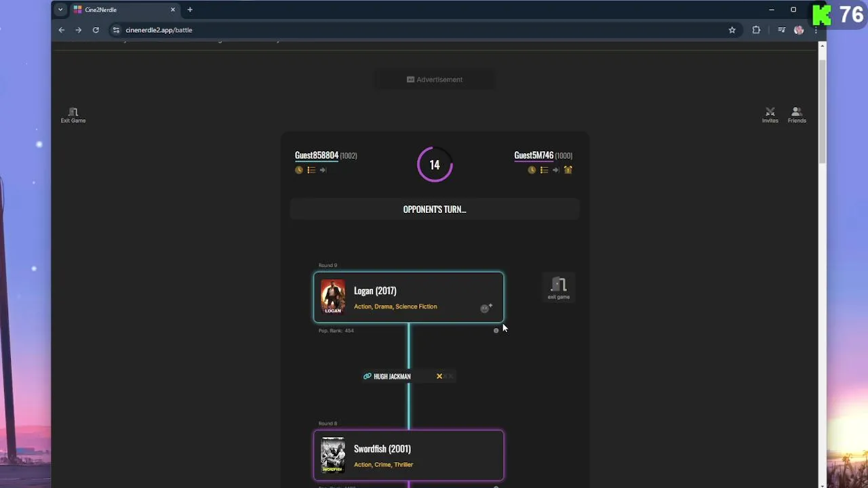Screen dimensions: 868x488
Task: Open the Chrome three-dot menu
Action: pyautogui.click(x=816, y=30)
